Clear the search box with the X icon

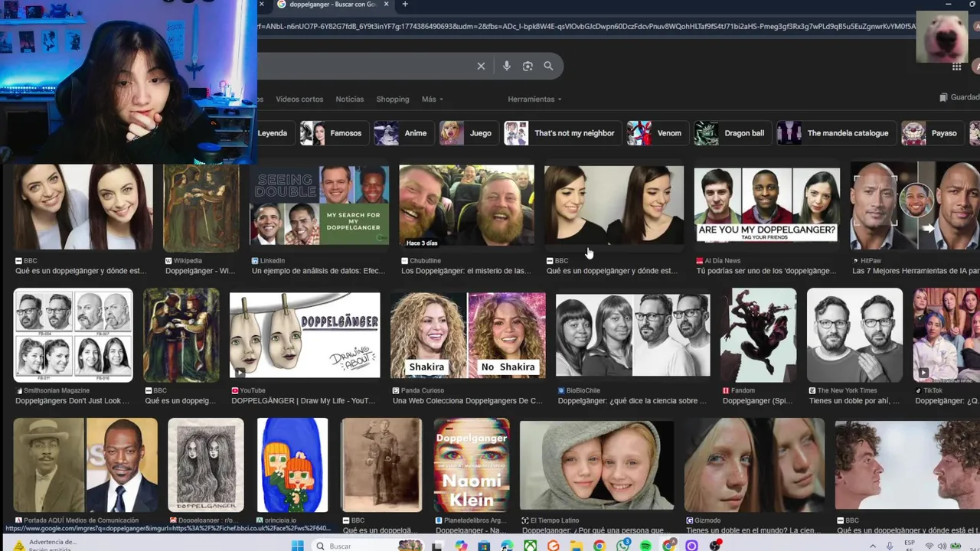481,67
